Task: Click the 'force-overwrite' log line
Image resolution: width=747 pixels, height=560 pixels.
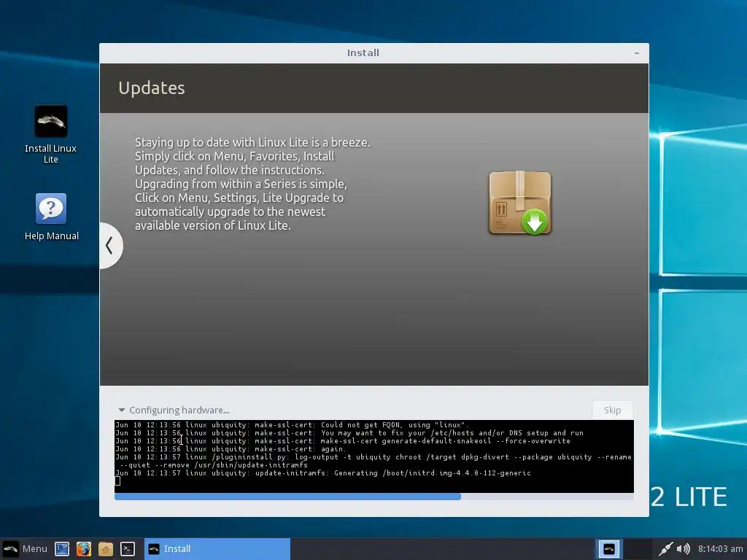Action: point(343,441)
